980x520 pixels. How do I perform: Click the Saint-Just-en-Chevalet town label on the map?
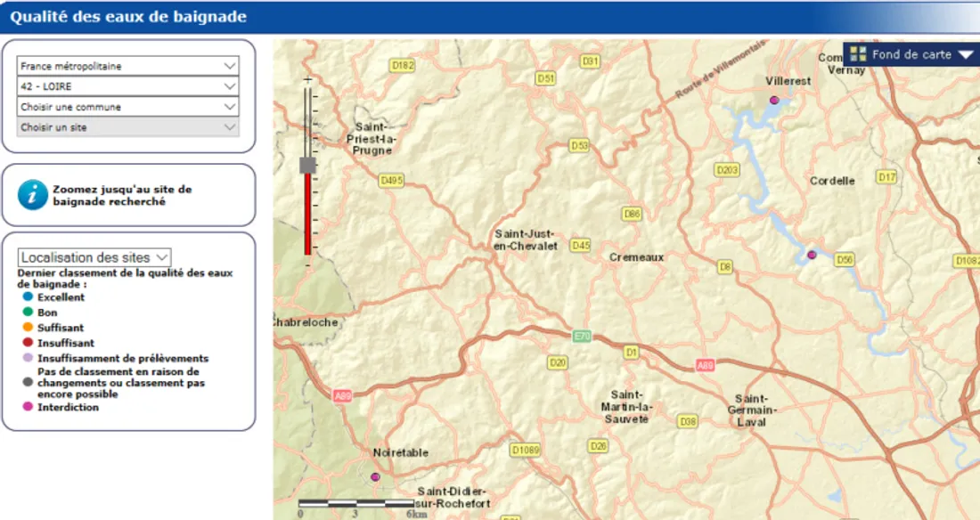(x=526, y=240)
